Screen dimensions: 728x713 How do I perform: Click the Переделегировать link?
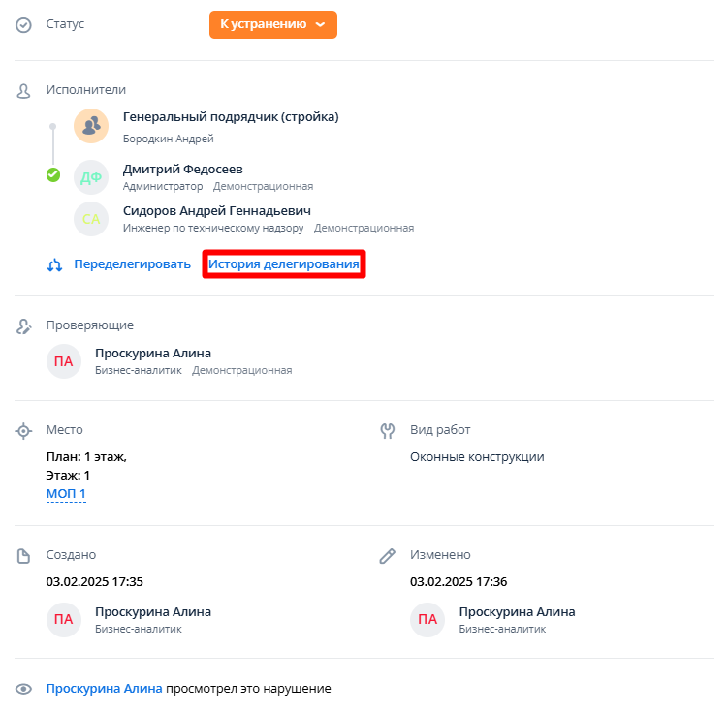tap(132, 264)
